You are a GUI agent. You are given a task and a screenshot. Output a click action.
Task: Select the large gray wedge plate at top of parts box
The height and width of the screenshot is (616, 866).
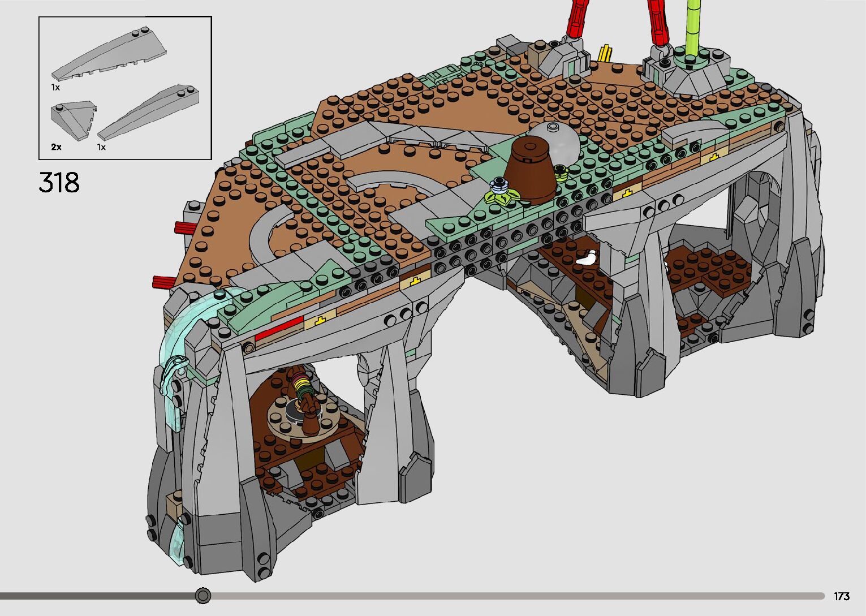pos(110,55)
